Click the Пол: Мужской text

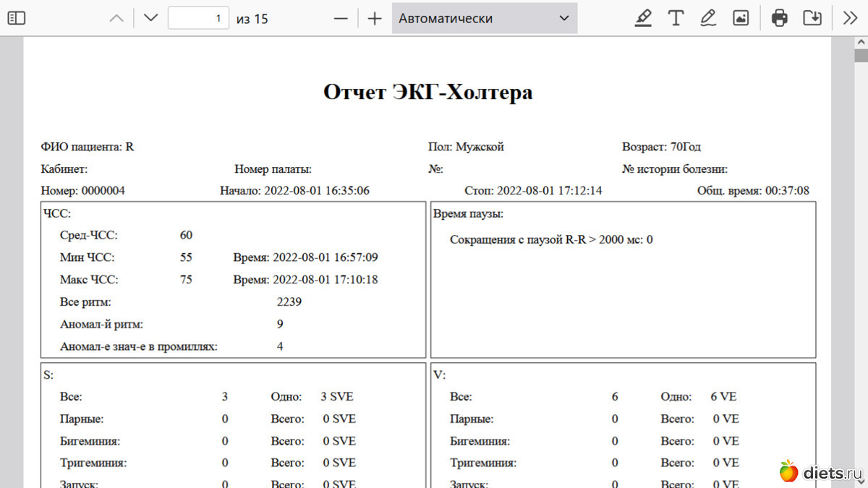coord(466,147)
